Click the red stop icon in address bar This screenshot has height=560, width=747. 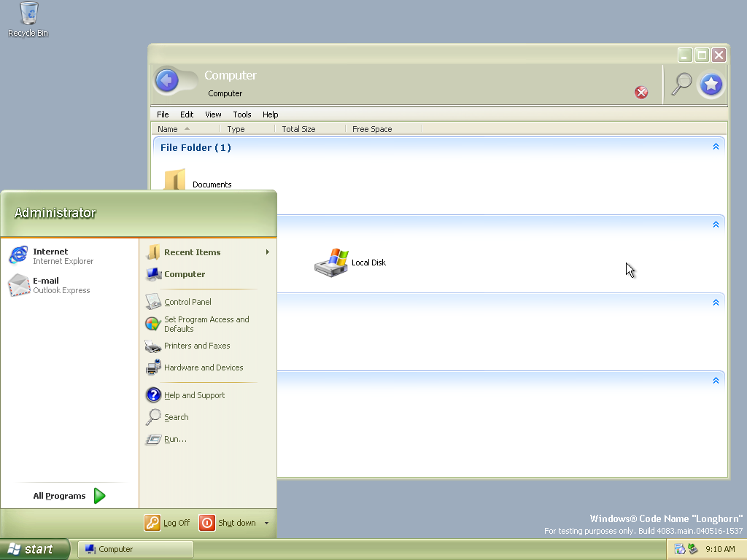coord(641,92)
